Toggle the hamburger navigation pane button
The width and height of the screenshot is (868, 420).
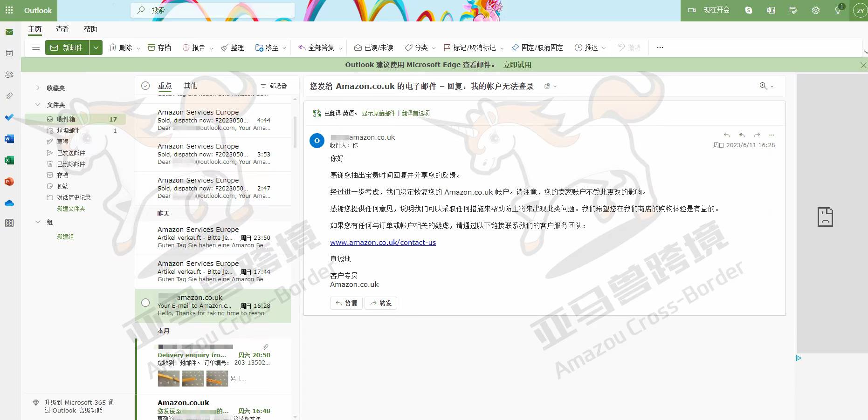(x=36, y=47)
